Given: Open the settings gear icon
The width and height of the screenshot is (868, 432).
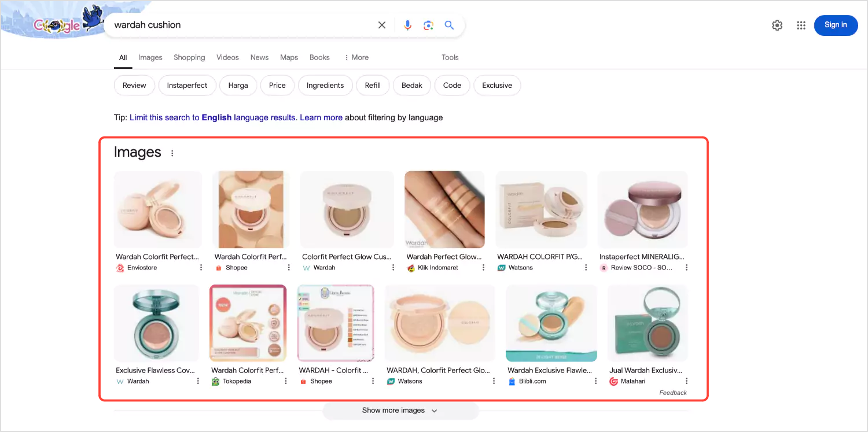Looking at the screenshot, I should click(777, 25).
